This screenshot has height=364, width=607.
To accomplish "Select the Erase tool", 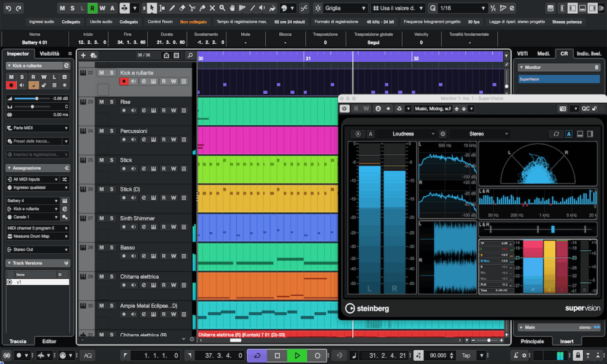I will tap(182, 8).
